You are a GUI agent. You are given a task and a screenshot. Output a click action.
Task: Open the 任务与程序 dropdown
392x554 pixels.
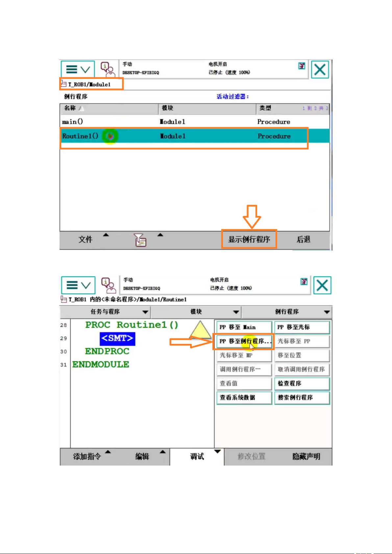point(105,312)
